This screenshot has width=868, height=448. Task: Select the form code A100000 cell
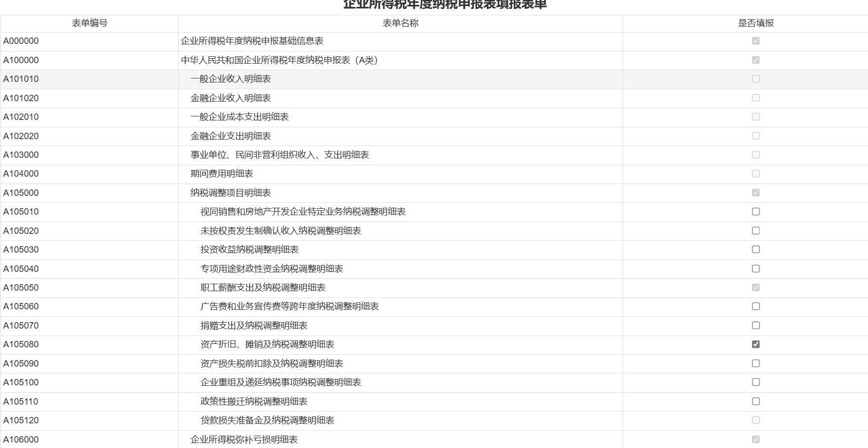point(21,60)
